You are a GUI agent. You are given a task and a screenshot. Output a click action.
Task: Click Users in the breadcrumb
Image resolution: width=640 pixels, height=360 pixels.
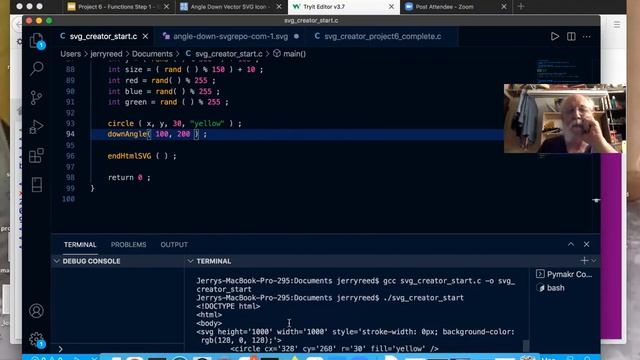coord(71,54)
